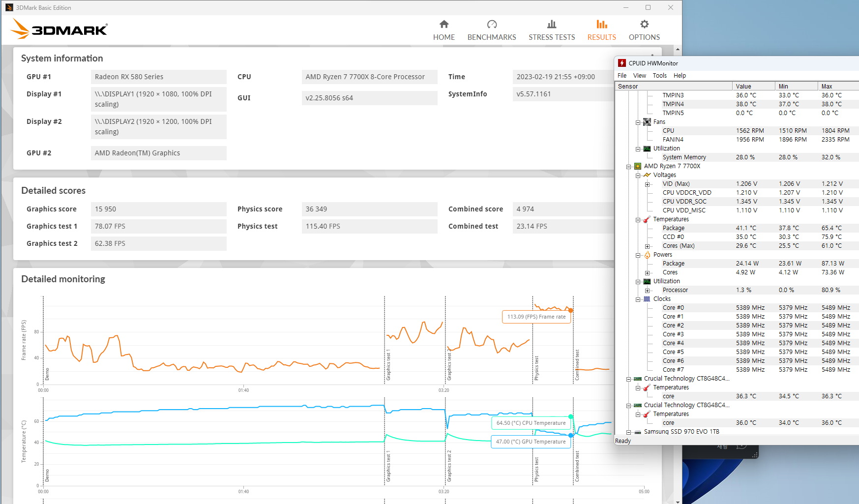This screenshot has height=504, width=859.
Task: Collapse the Powers group
Action: click(x=638, y=255)
